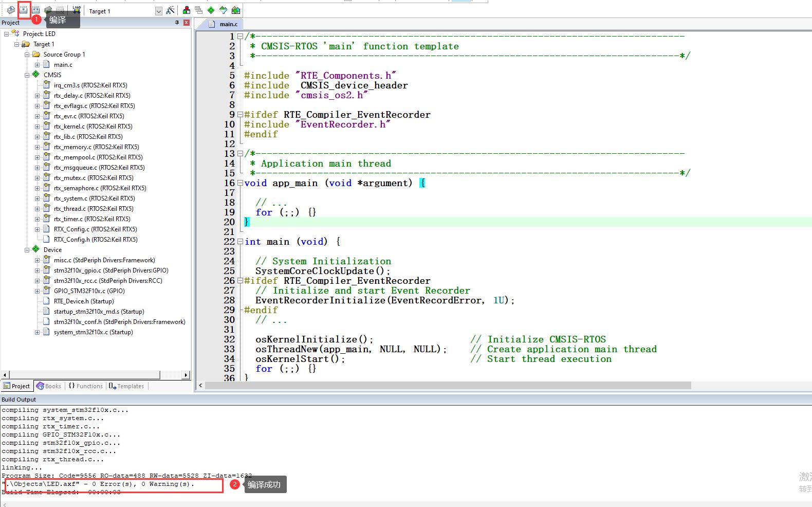Select GPIO_STM32F10x.c in Device group
The width and height of the screenshot is (812, 507).
click(89, 291)
